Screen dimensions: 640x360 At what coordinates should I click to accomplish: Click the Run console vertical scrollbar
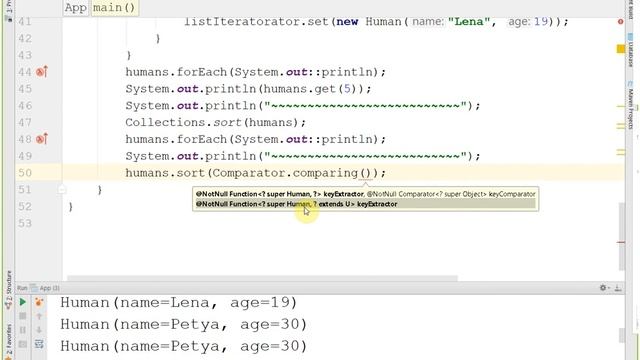(622, 336)
